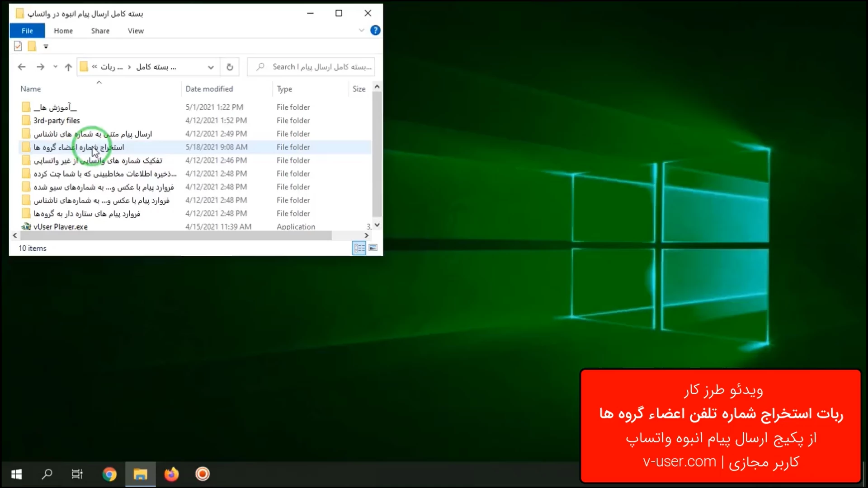Switch to the View ribbon tab
This screenshot has height=488, width=868.
pos(136,31)
